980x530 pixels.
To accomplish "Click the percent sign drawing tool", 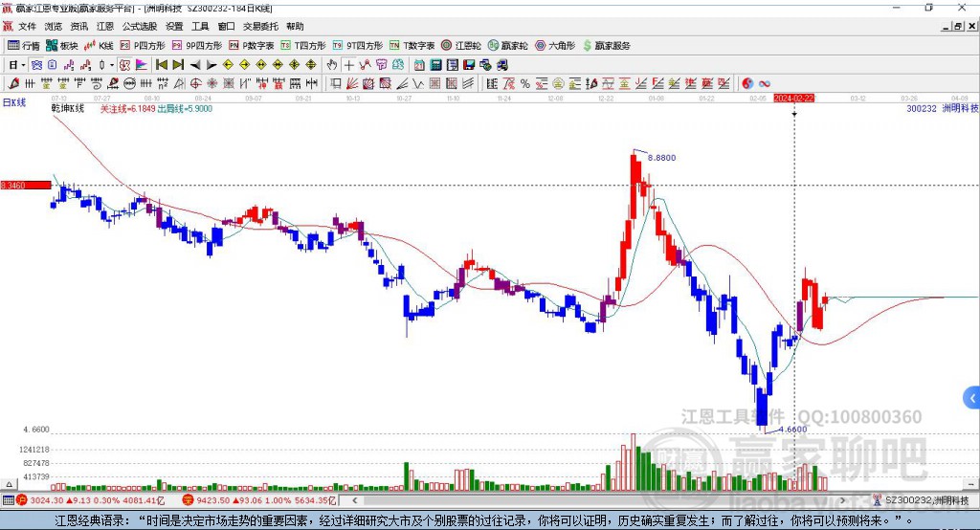I will (525, 84).
